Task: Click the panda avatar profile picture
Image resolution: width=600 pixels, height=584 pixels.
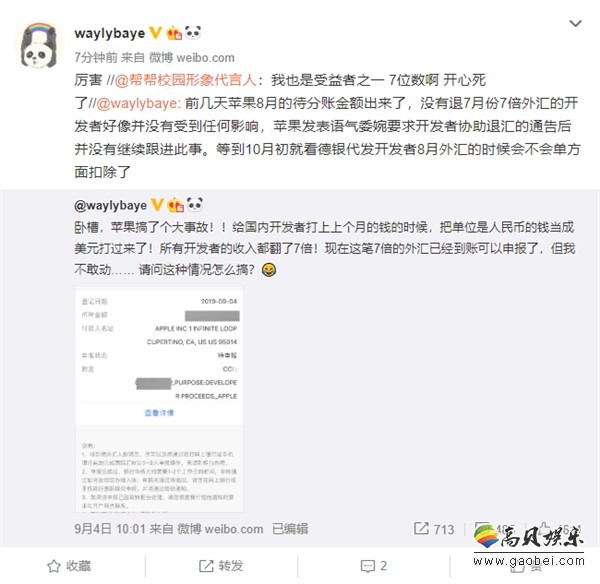Action: [38, 46]
